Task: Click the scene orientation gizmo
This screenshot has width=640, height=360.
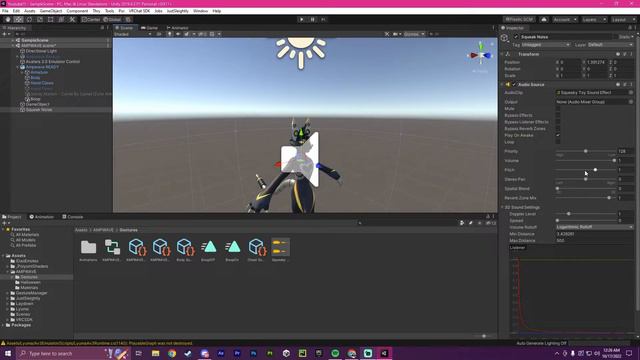Action: [x=480, y=55]
